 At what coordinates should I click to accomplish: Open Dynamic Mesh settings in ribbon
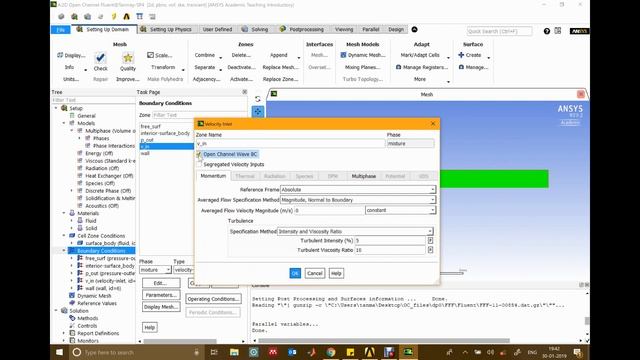coord(362,55)
